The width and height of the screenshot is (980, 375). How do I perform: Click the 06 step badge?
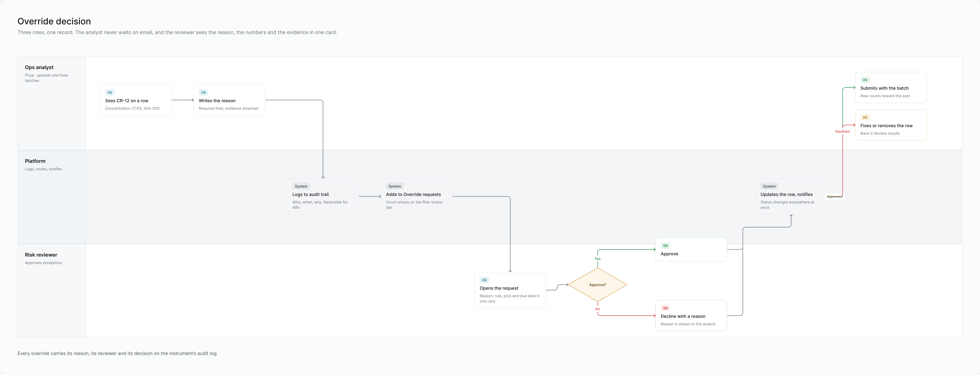click(203, 93)
